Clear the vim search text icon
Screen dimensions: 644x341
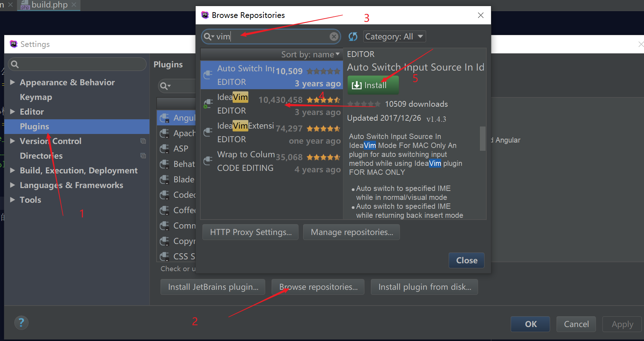(x=334, y=37)
